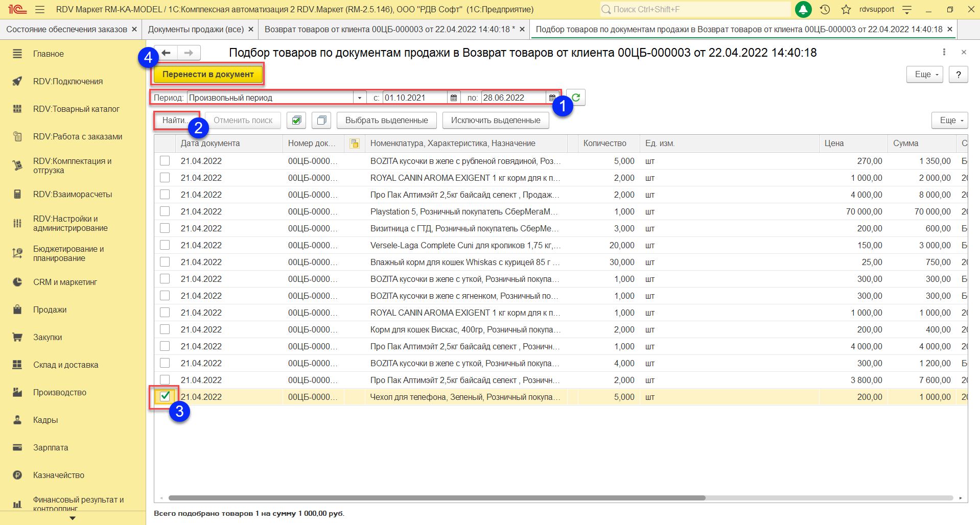Open the Еще dropdown above the table
The image size is (980, 525).
[x=949, y=121]
